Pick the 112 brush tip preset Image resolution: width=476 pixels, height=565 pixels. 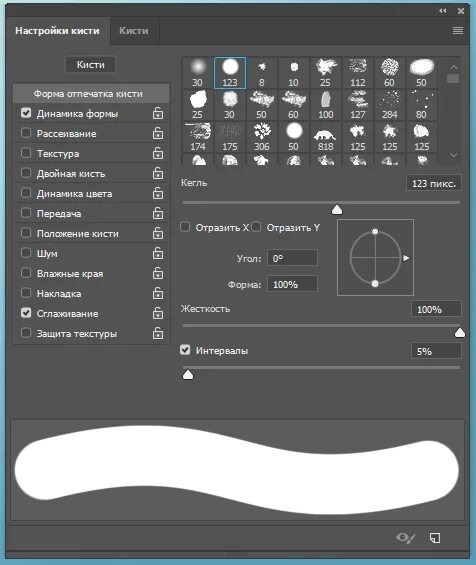pos(357,73)
